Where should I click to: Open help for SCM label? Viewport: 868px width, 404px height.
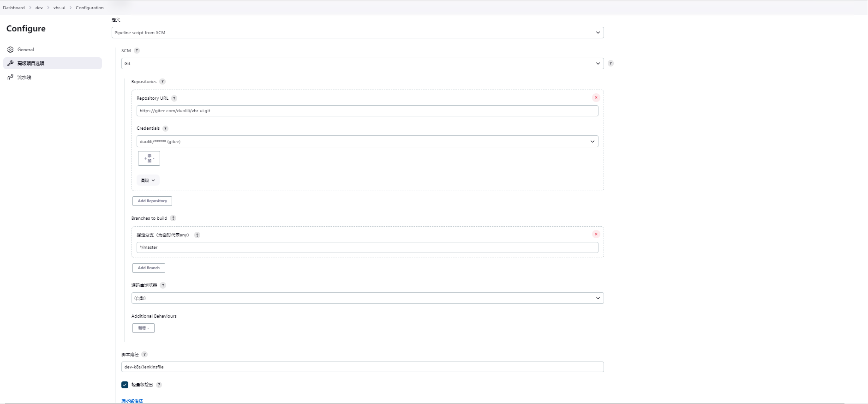pos(137,51)
